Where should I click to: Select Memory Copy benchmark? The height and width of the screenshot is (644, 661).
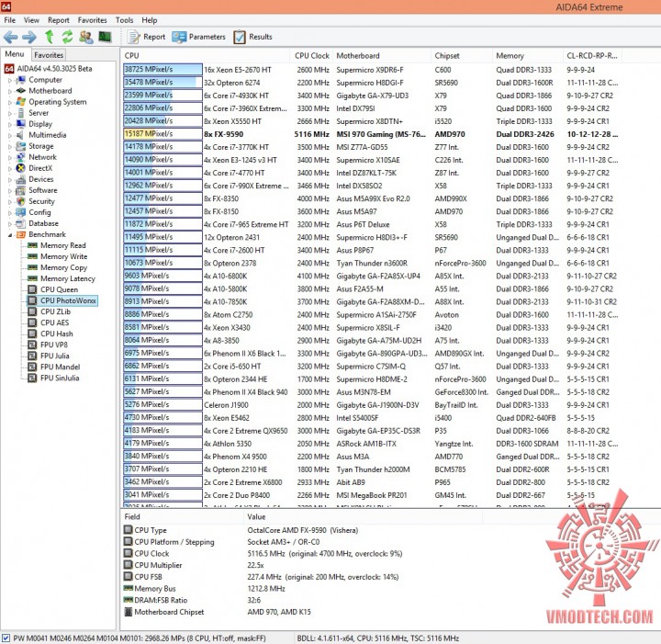(63, 267)
